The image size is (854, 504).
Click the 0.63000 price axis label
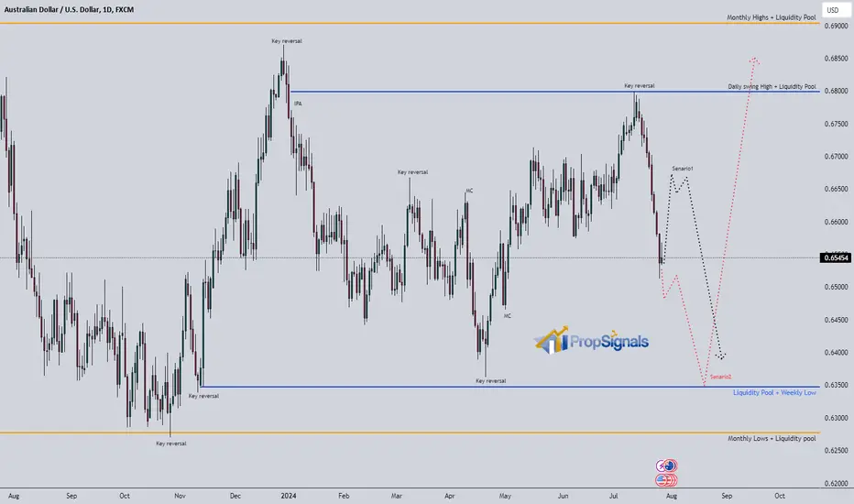[836, 418]
